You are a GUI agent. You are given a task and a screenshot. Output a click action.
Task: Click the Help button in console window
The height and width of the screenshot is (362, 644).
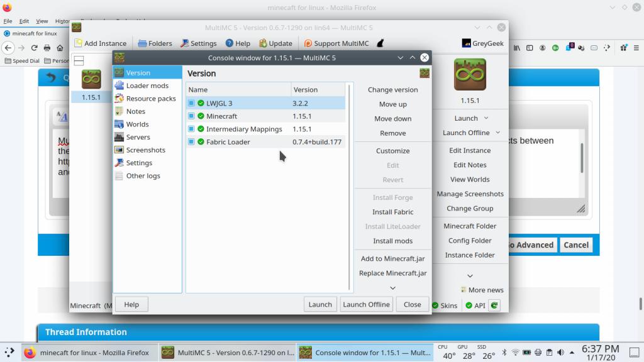[x=131, y=305]
